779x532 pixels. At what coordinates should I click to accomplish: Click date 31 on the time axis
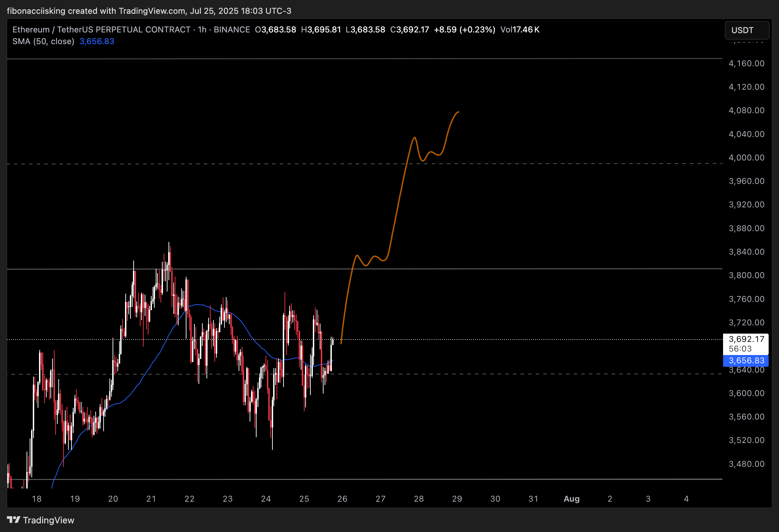[x=533, y=499]
